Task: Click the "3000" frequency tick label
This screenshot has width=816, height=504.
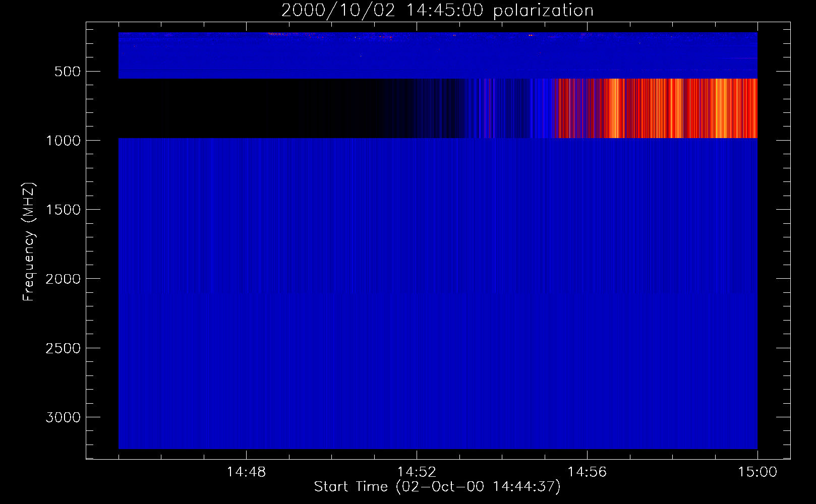Action: (63, 417)
